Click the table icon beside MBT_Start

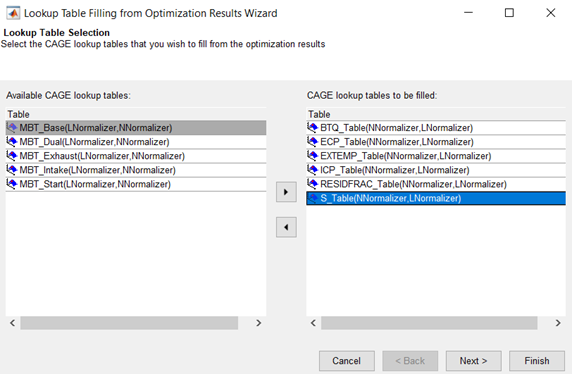pos(12,184)
